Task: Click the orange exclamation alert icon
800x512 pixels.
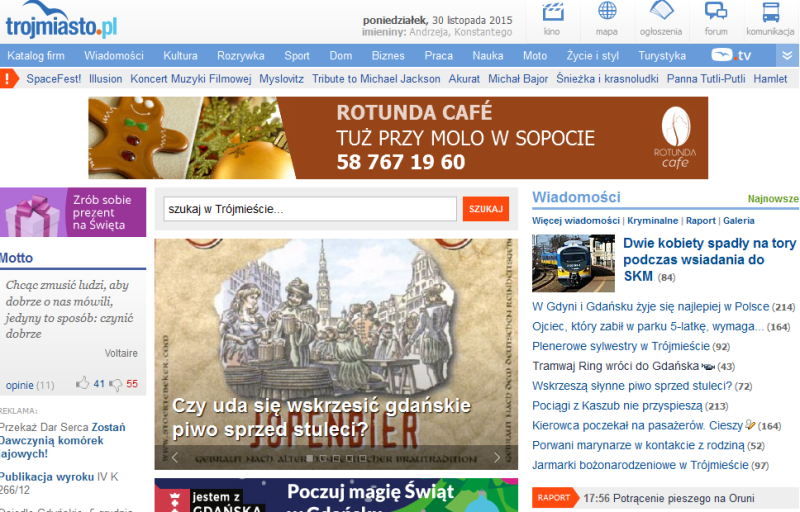Action: [x=9, y=79]
